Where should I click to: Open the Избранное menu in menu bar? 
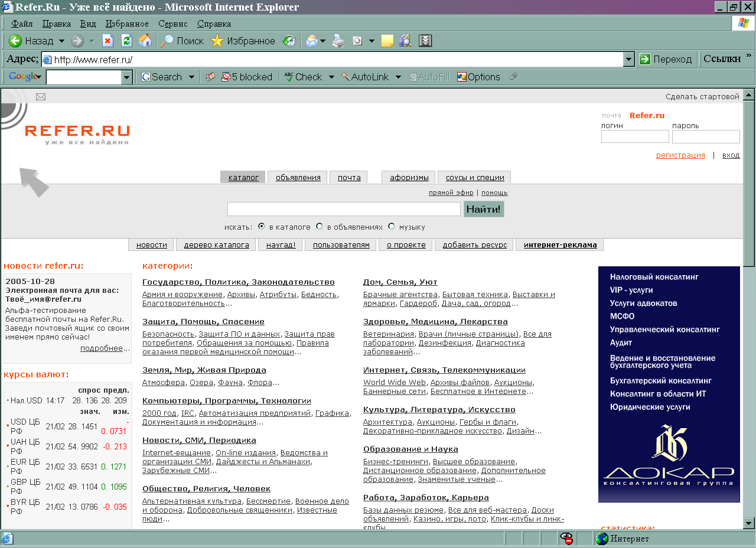(127, 24)
